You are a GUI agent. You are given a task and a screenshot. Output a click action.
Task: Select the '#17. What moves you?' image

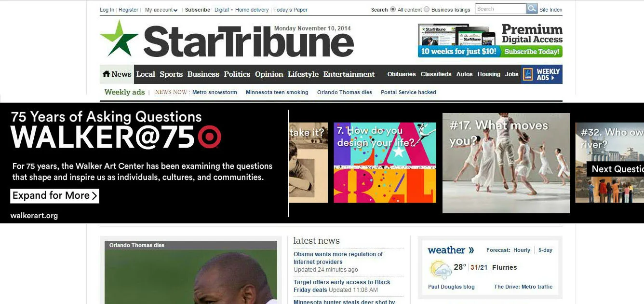[506, 163]
